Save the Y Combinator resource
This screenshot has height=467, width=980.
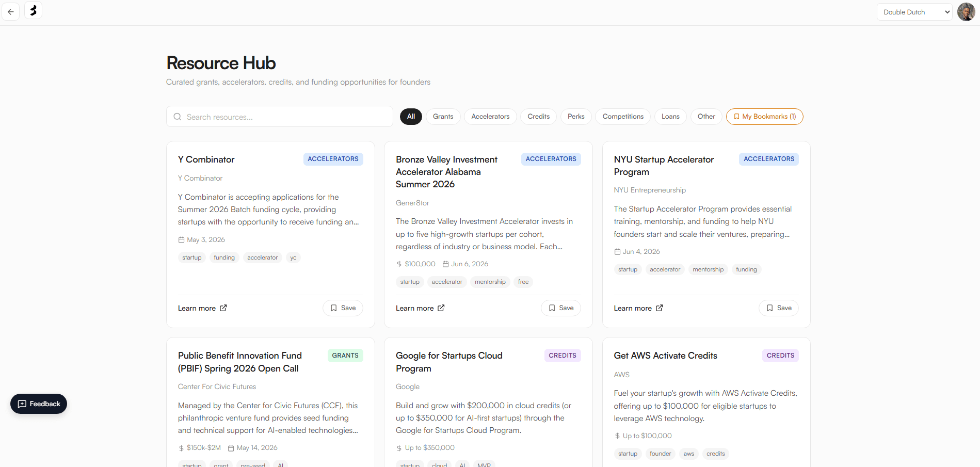(342, 308)
